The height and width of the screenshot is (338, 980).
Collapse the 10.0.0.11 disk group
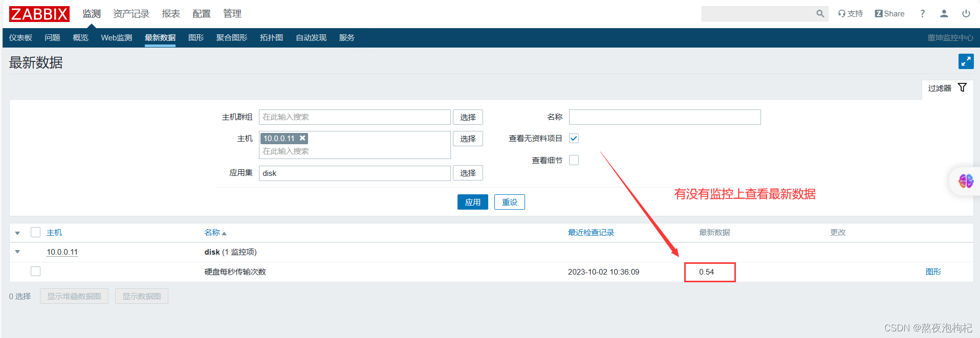pyautogui.click(x=17, y=252)
